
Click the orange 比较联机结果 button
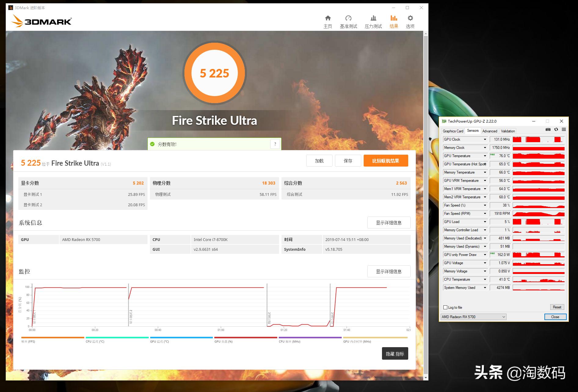pos(386,161)
